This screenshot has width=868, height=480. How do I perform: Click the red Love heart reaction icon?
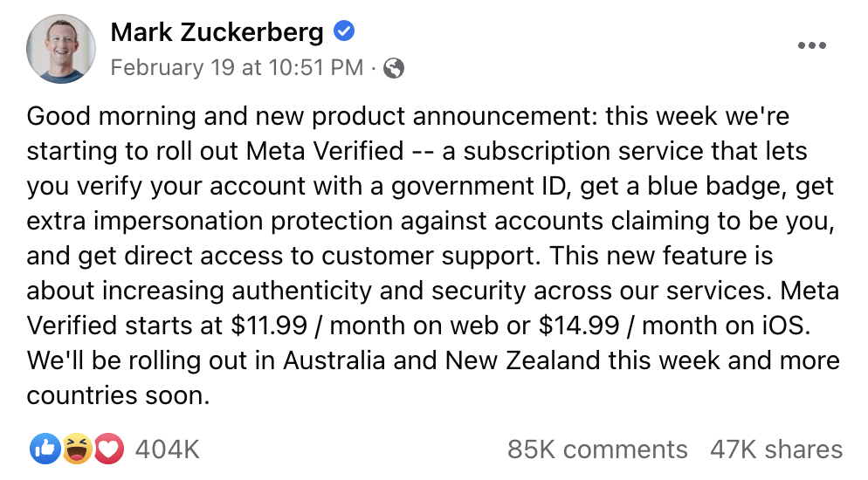tap(107, 449)
